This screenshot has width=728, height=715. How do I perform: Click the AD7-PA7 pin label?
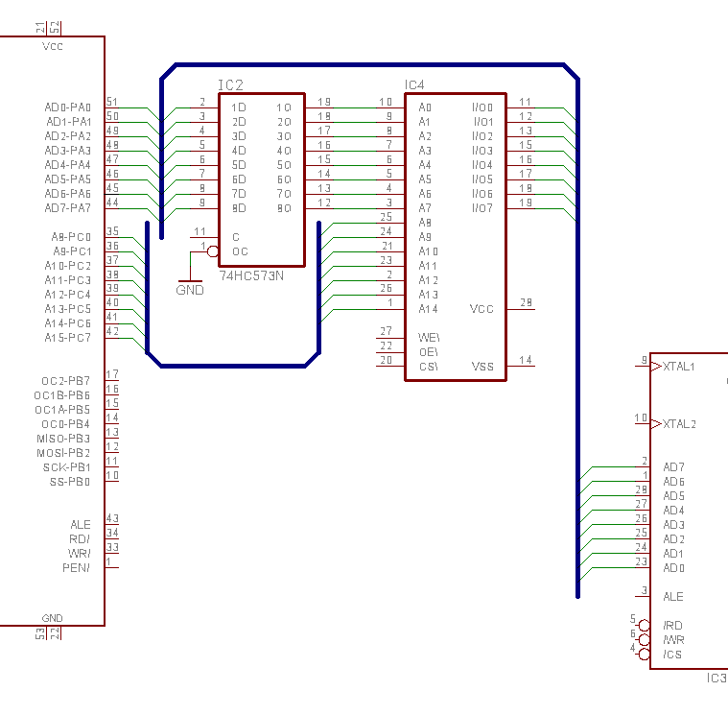[68, 208]
